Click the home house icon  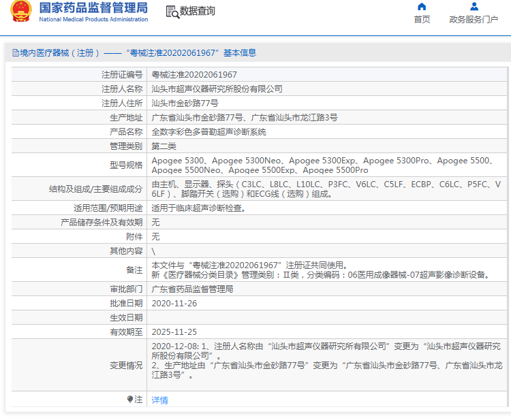coord(422,7)
